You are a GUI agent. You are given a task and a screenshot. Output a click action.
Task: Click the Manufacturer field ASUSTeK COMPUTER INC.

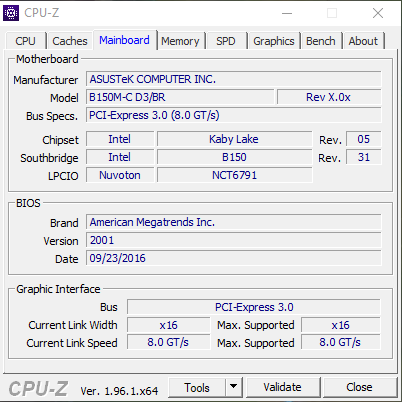click(x=234, y=79)
